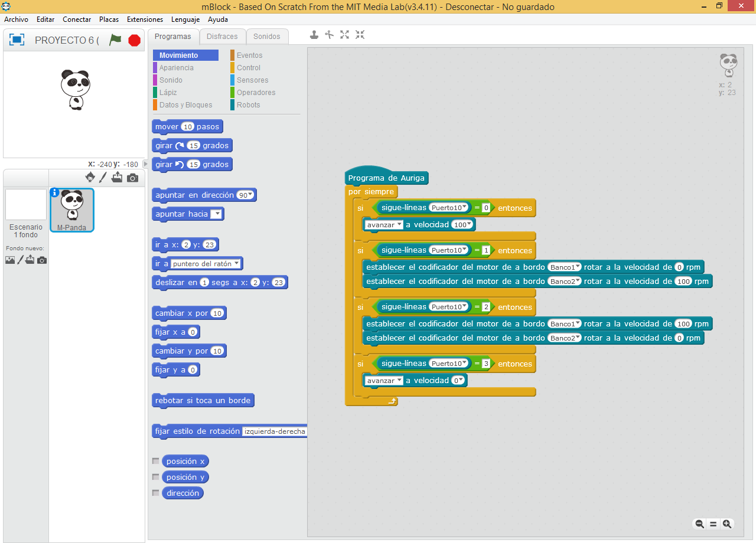Select the Duplicate stamp tool
Viewport: 756px width, 543px height.
(314, 35)
